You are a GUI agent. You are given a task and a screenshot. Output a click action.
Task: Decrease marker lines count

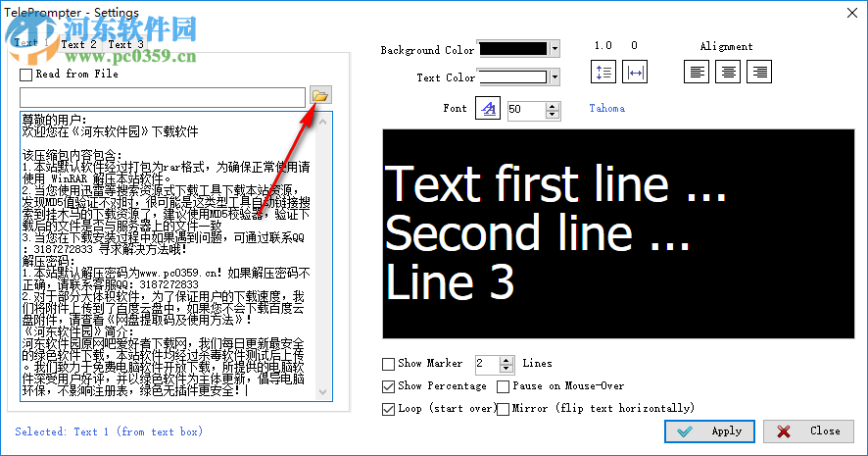[x=506, y=368]
